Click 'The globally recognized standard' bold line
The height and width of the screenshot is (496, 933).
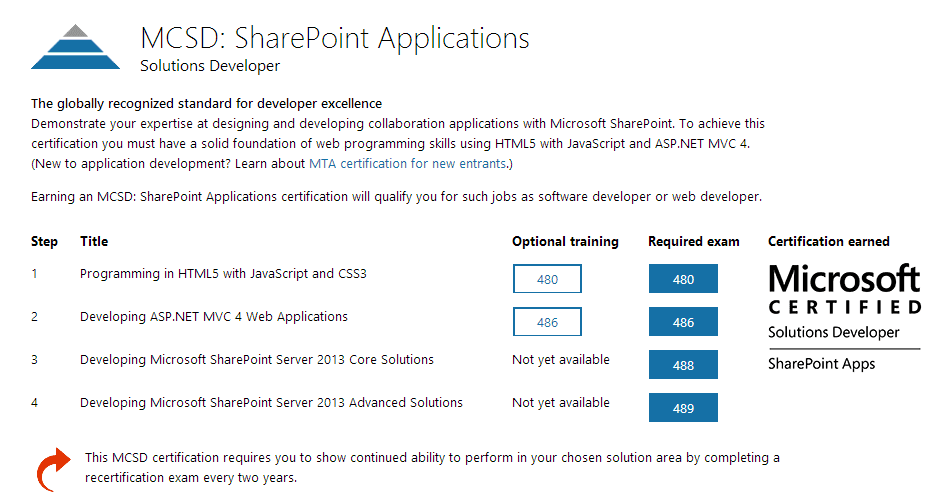(x=206, y=103)
